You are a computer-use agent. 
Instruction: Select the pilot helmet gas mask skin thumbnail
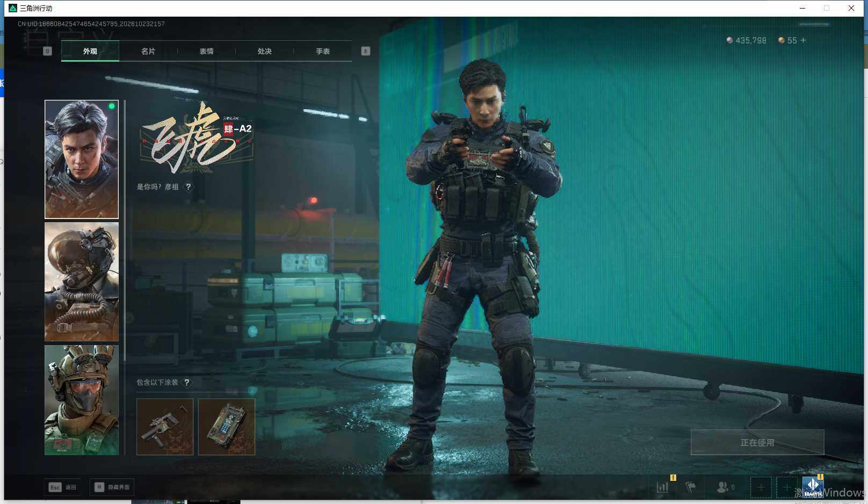(x=82, y=282)
